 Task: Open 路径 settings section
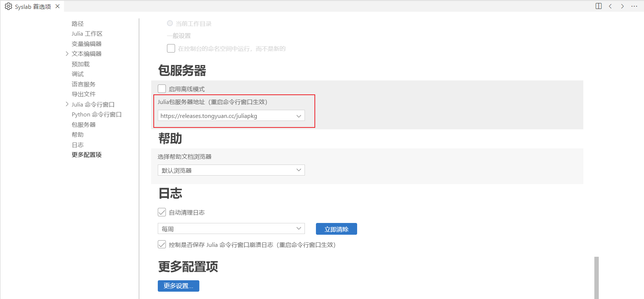(78, 24)
